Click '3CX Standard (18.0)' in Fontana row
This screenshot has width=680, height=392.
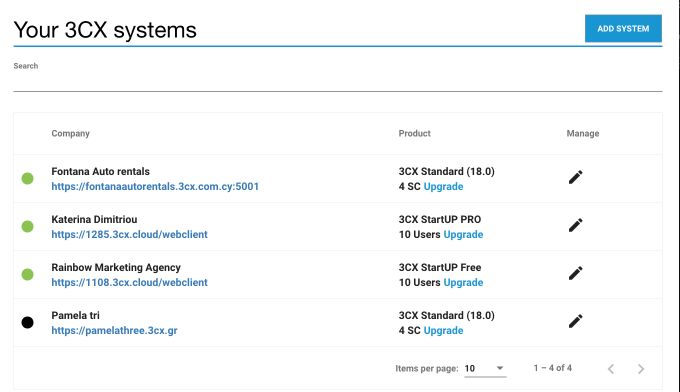pos(447,172)
